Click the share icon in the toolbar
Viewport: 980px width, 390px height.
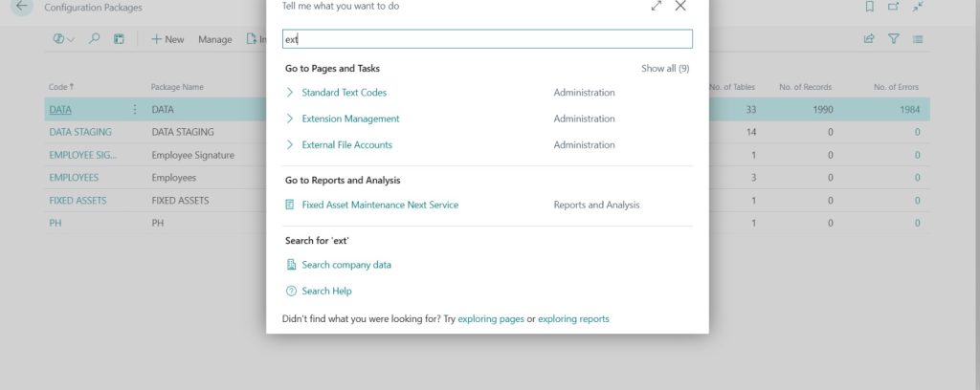pos(869,38)
